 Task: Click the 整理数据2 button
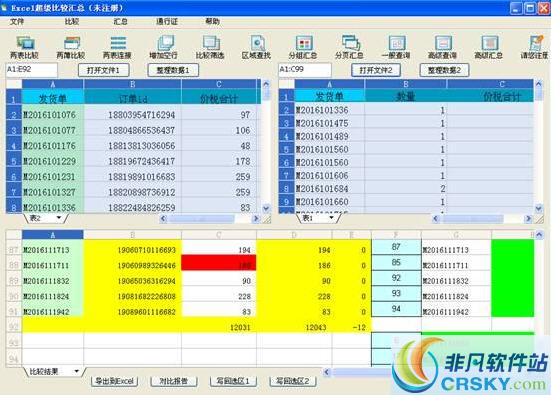click(x=445, y=70)
